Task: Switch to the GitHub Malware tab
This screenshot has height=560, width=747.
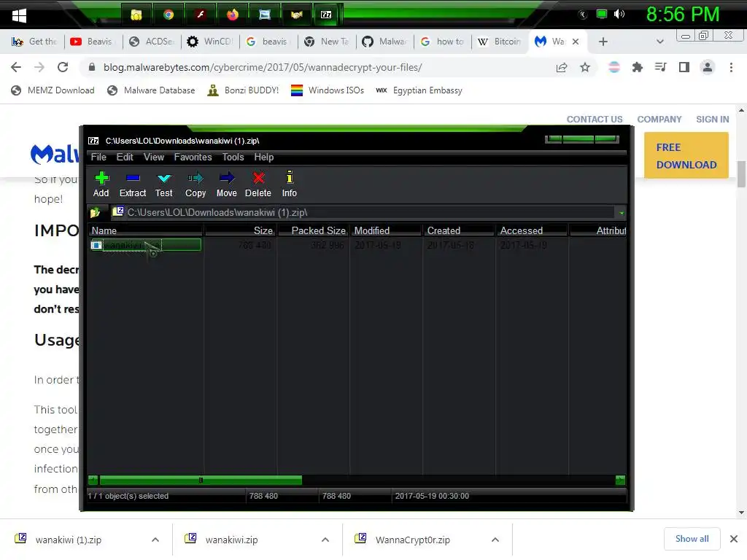Action: tap(385, 42)
